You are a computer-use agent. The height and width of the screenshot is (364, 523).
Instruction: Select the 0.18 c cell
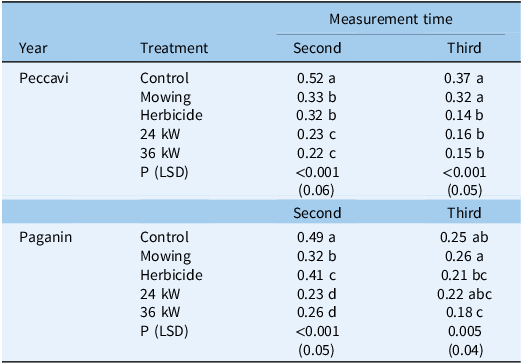464,313
